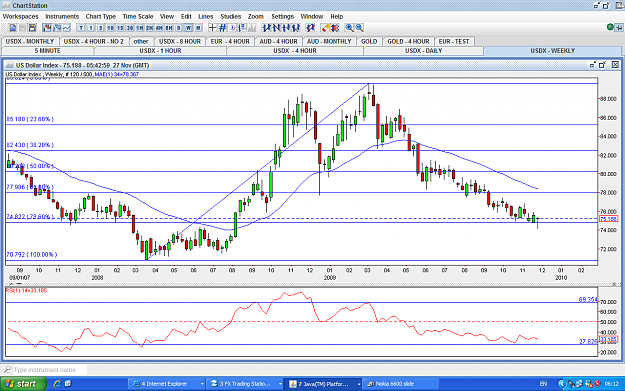Select the 1 minute time scale button
625x391 pixels.
pos(91,28)
